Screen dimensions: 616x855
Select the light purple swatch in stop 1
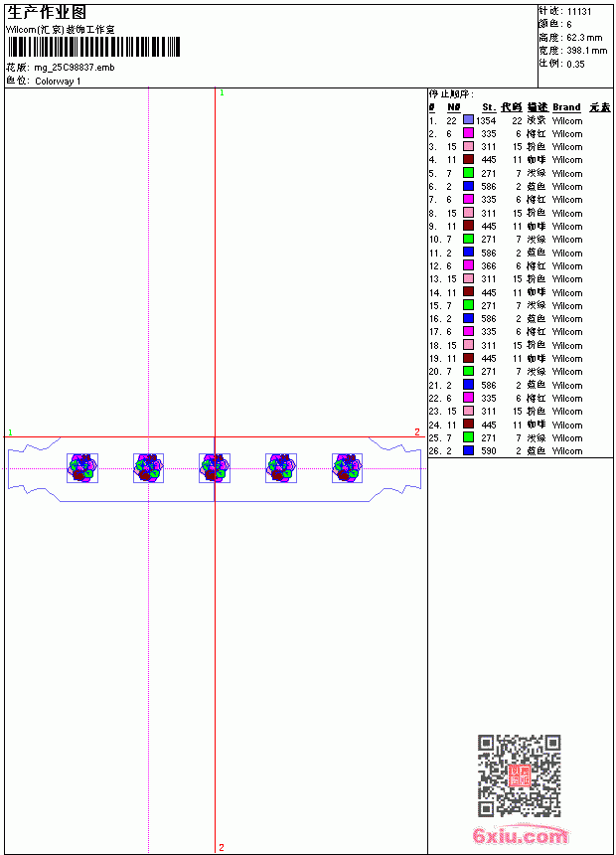(x=468, y=119)
